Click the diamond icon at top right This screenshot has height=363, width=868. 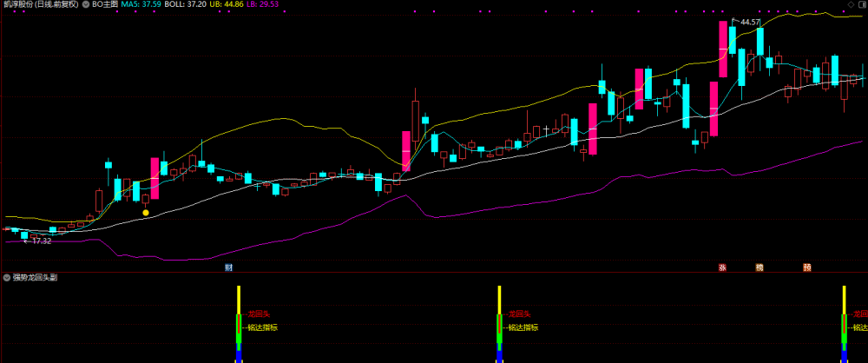coord(851,3)
